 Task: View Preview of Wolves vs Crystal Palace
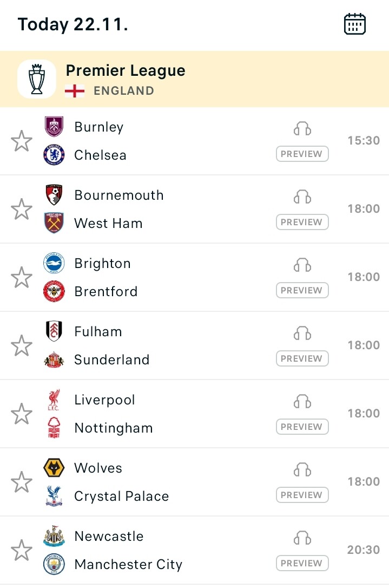pos(302,495)
